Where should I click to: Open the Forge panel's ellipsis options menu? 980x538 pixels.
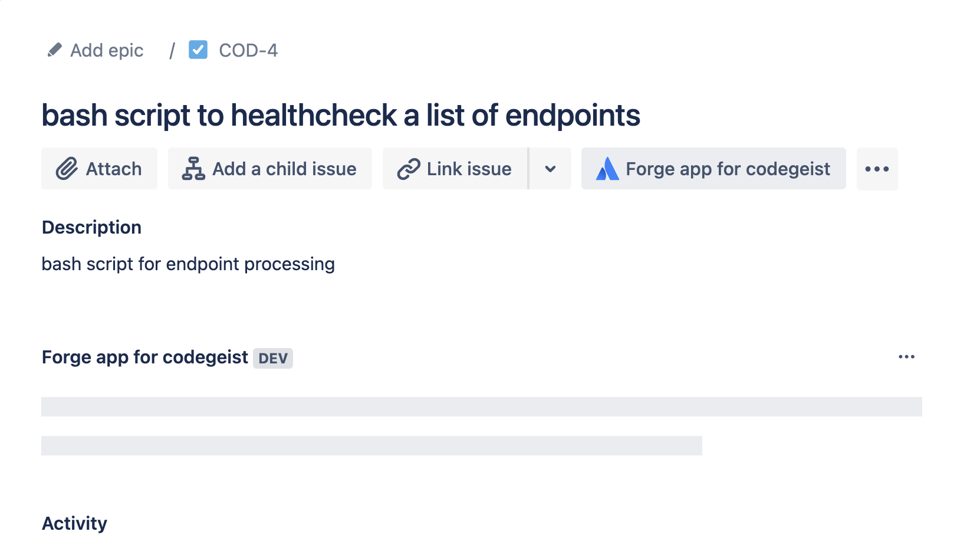point(906,357)
